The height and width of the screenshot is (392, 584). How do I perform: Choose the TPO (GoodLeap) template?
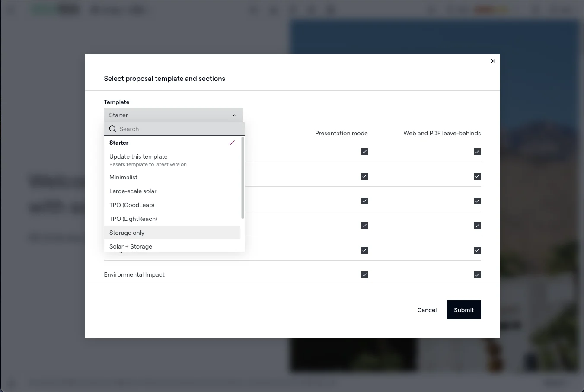point(132,205)
